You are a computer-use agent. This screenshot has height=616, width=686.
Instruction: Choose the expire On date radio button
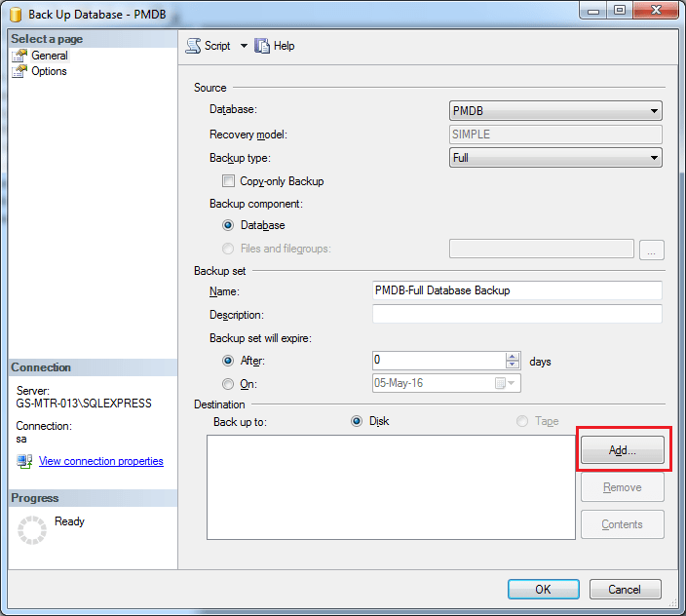coord(229,384)
